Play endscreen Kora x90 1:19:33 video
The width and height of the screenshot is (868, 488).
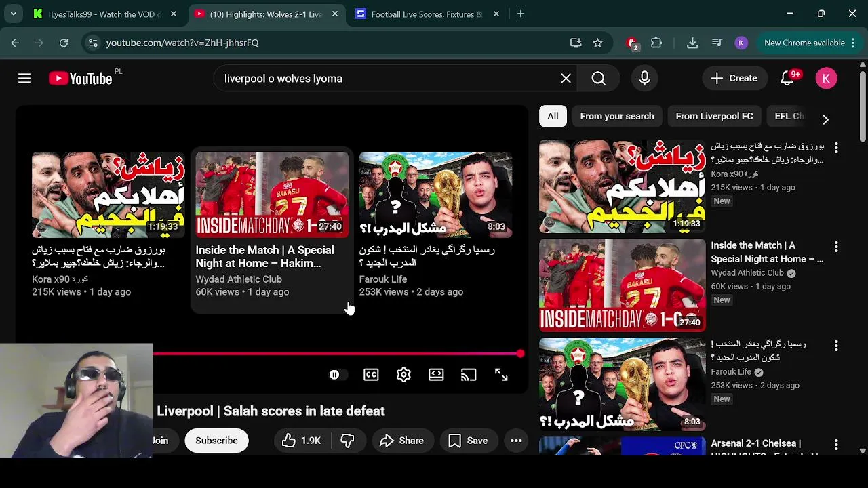[108, 195]
